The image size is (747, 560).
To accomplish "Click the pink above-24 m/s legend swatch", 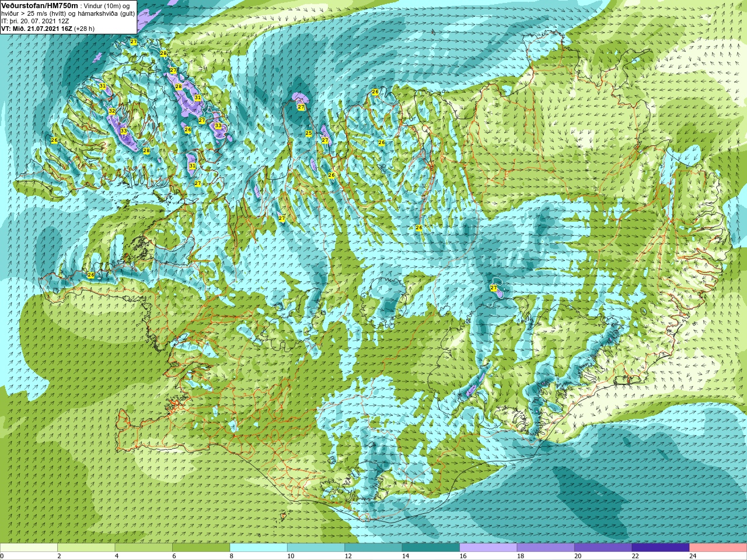I will coord(718,548).
